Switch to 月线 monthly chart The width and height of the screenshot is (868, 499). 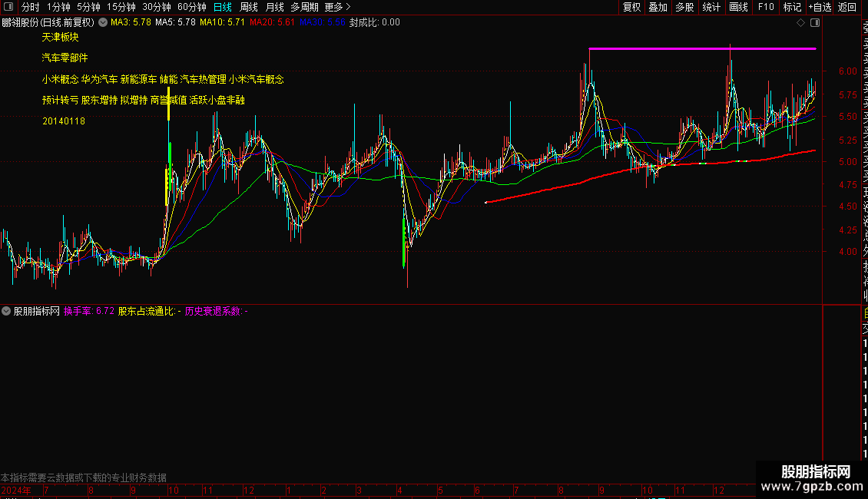coord(274,7)
